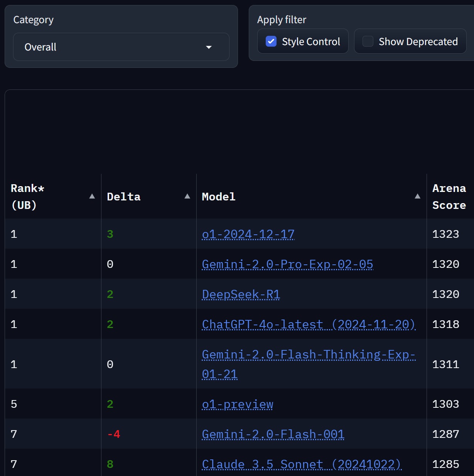Click the green delta value 3
This screenshot has width=474, height=476.
(110, 234)
